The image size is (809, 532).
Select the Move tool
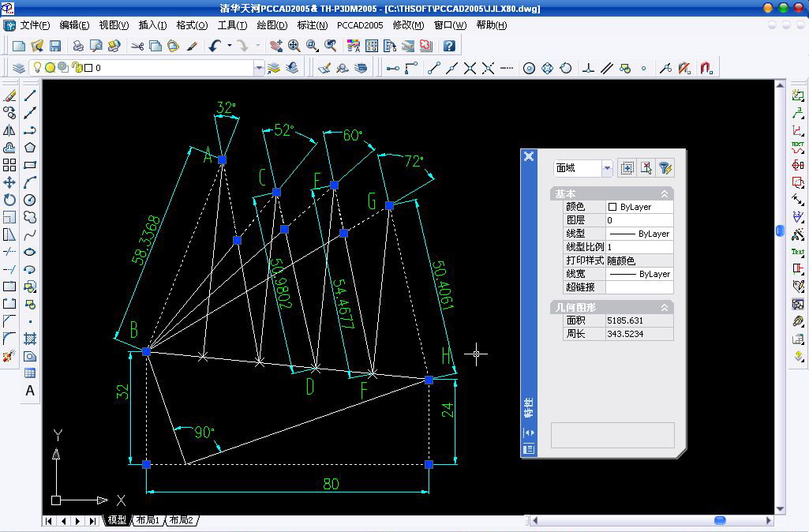(x=9, y=182)
